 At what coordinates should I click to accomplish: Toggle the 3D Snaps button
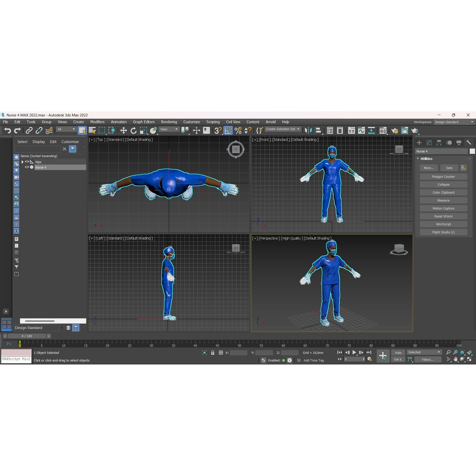[x=218, y=130]
